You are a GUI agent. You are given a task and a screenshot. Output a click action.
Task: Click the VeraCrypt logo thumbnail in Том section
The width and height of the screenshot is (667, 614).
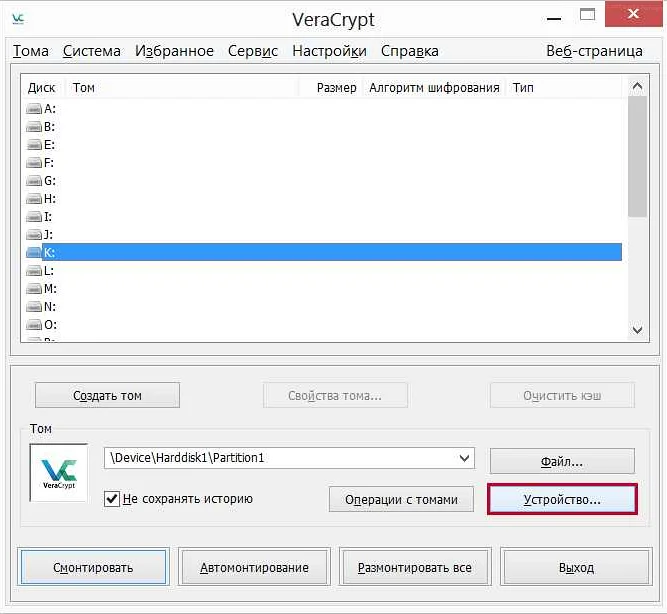(58, 472)
